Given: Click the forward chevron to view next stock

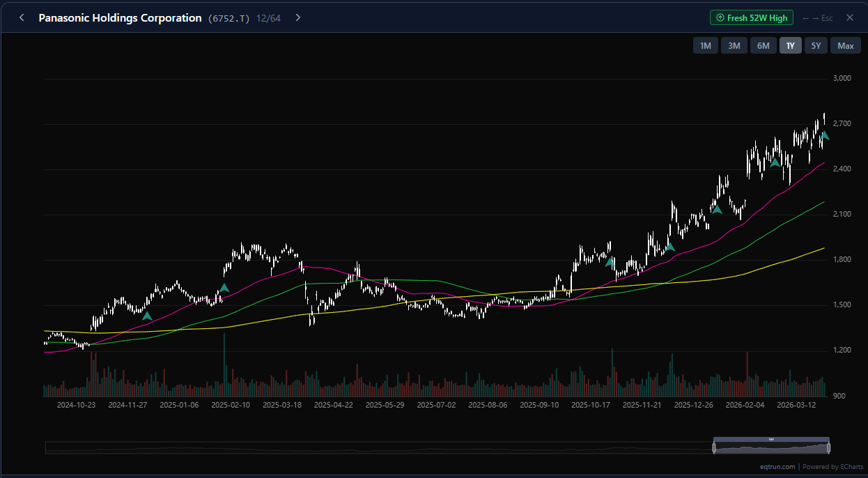Looking at the screenshot, I should click(297, 17).
